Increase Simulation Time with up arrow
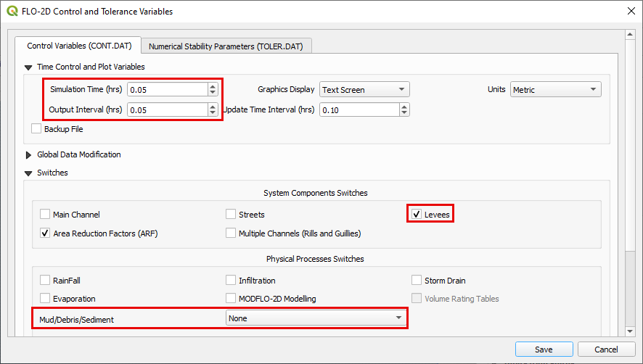 213,86
